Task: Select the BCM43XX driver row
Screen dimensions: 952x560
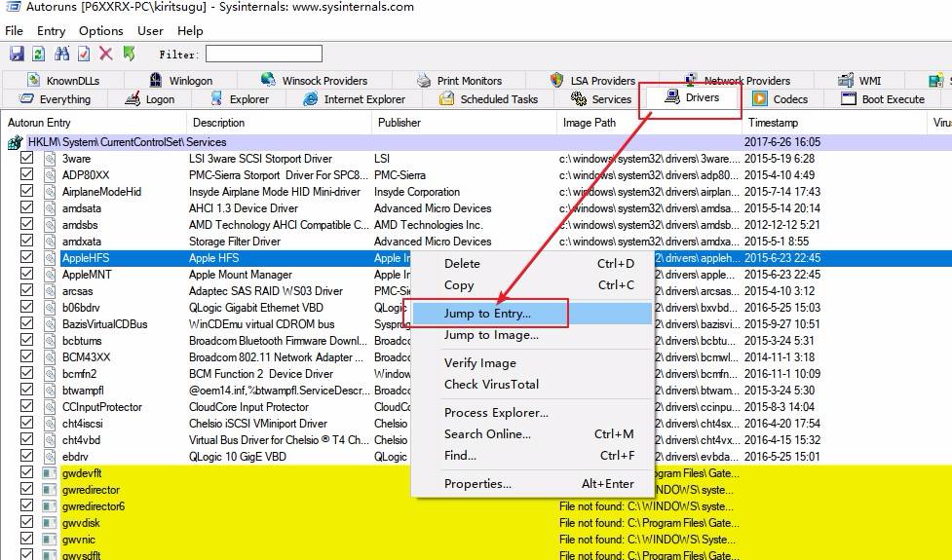Action: click(x=476, y=356)
